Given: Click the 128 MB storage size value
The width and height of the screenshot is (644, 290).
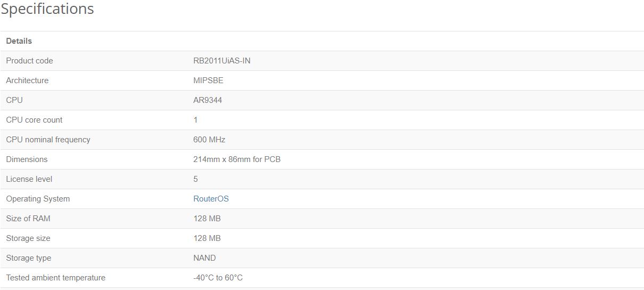Looking at the screenshot, I should point(207,238).
